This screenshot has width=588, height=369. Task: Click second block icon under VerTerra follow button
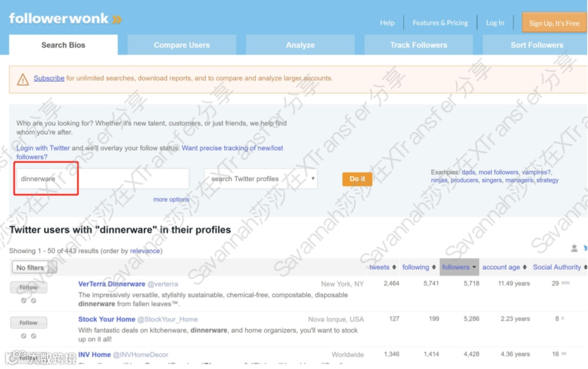click(33, 300)
